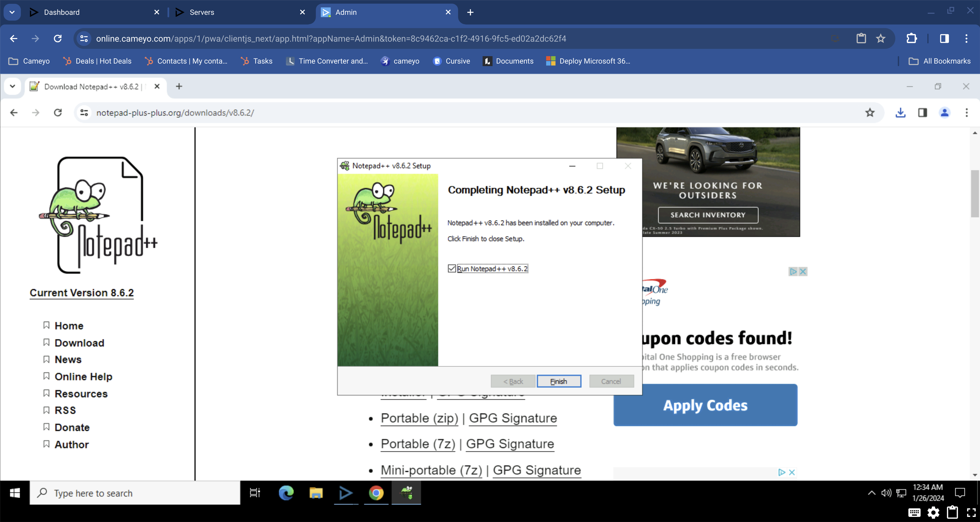
Task: Open site info for online.cameyo.com
Action: pos(84,39)
